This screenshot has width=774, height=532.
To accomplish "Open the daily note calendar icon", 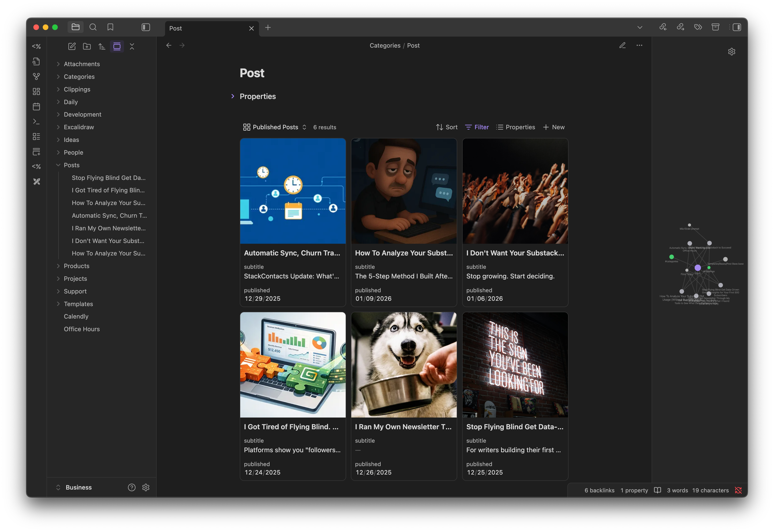I will [36, 107].
